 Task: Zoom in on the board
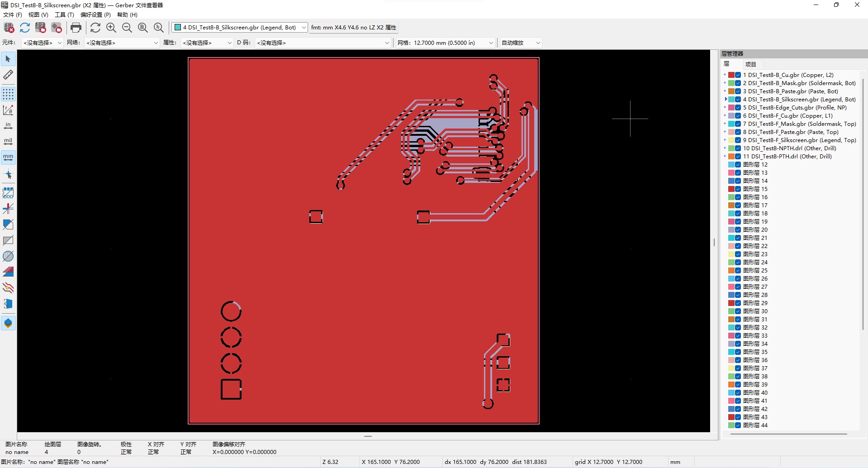point(111,28)
